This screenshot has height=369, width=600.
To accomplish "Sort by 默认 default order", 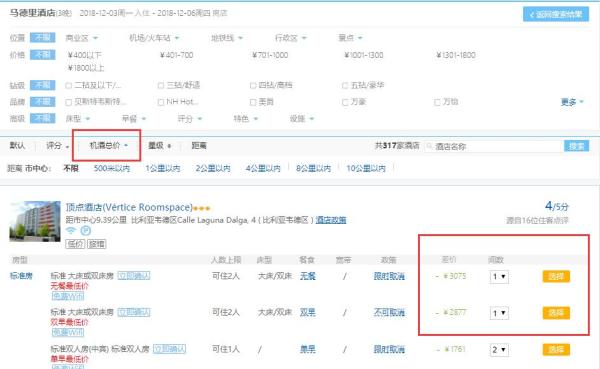I will pos(17,145).
